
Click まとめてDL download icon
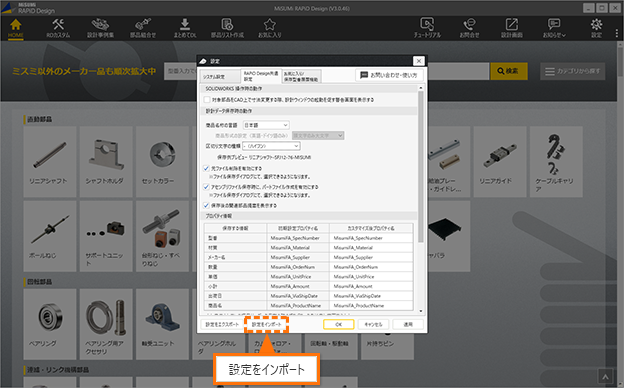coord(185,28)
